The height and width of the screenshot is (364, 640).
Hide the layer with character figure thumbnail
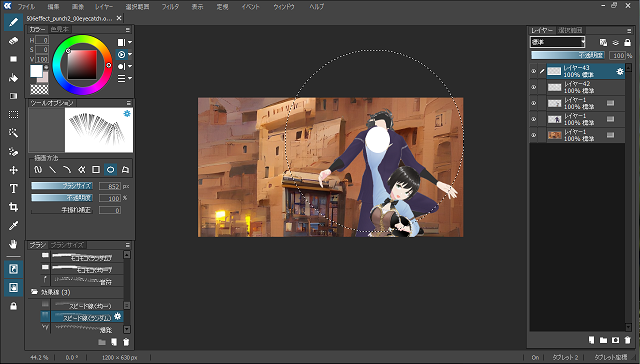tap(533, 119)
